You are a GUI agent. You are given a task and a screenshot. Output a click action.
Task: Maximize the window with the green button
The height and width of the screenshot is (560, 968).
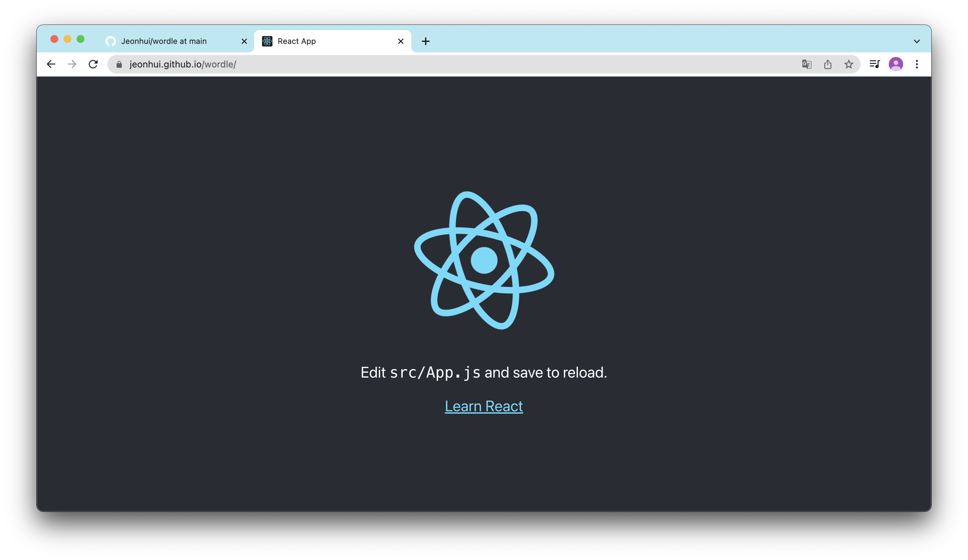click(80, 39)
